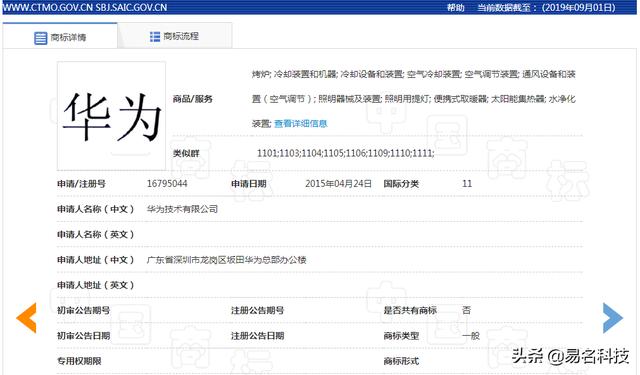Click the 申请人地址（中文） label
This screenshot has height=375, width=640.
tap(96, 260)
